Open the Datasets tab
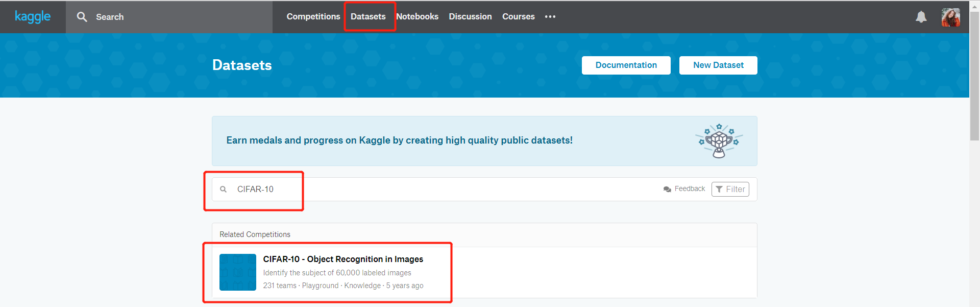 tap(368, 16)
